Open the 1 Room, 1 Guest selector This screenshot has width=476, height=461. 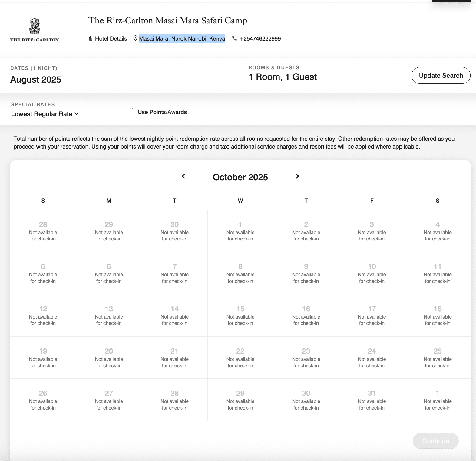[283, 77]
